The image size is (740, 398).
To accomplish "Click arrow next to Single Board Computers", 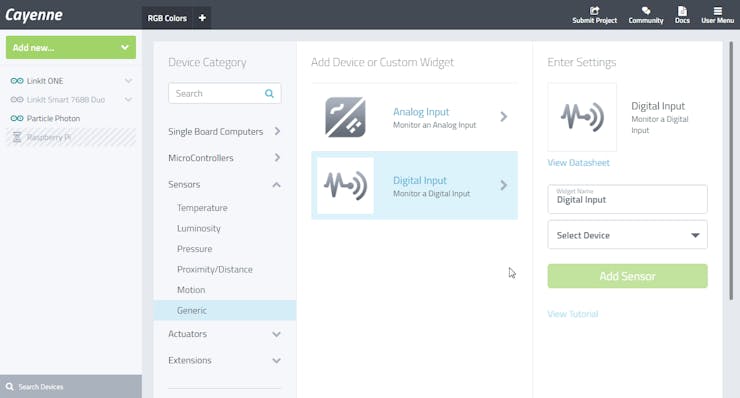I will click(x=277, y=131).
